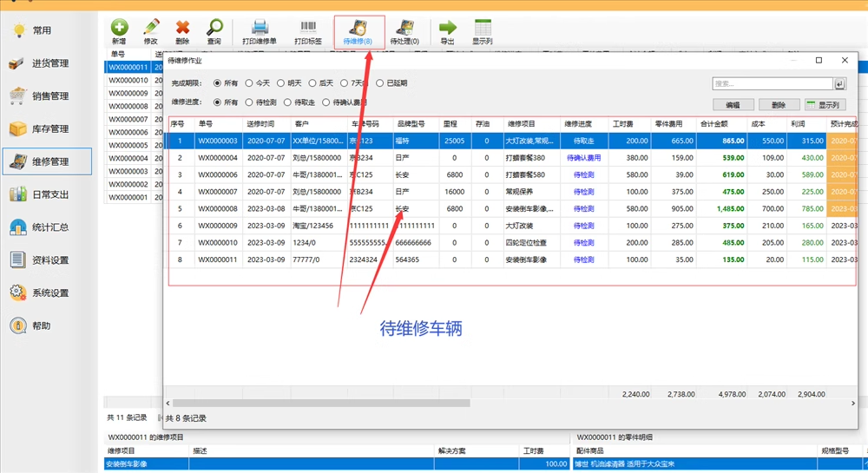
Task: Maximize the 待维修作业 dialog
Action: 819,60
